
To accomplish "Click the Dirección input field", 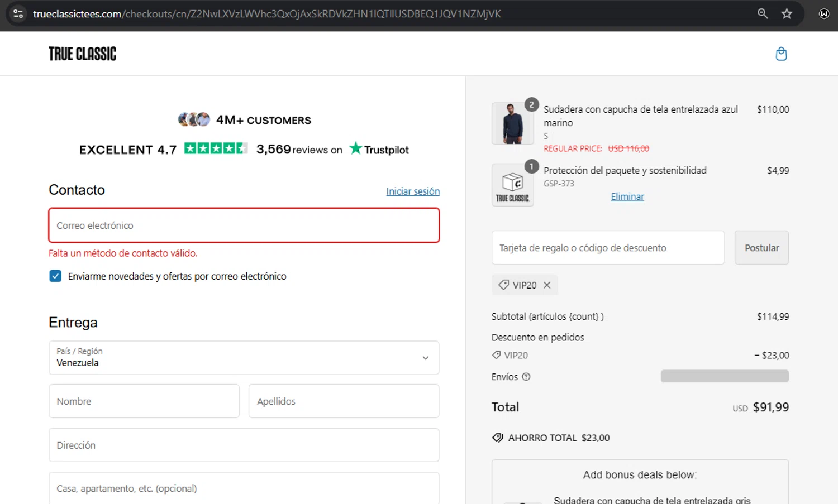I will 244,445.
